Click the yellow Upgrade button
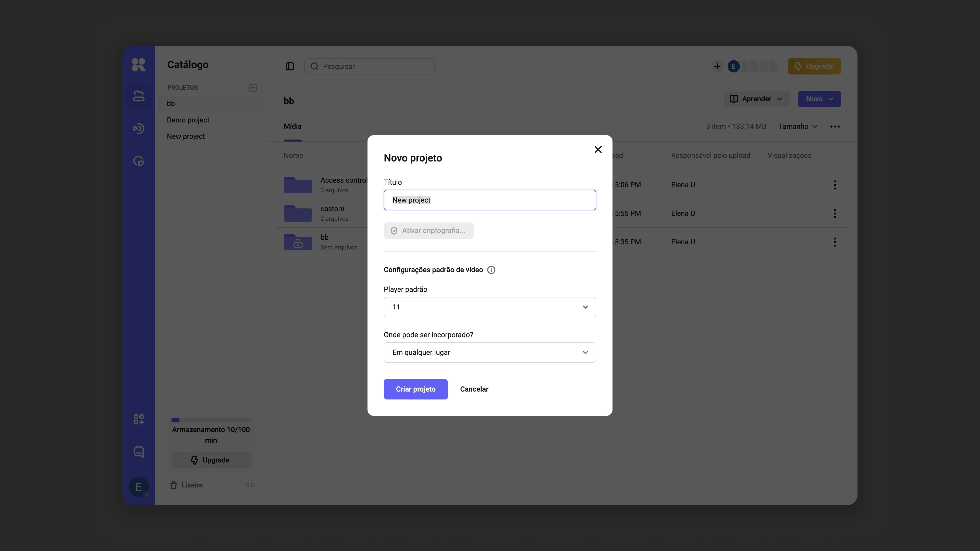The height and width of the screenshot is (551, 980). [x=814, y=67]
